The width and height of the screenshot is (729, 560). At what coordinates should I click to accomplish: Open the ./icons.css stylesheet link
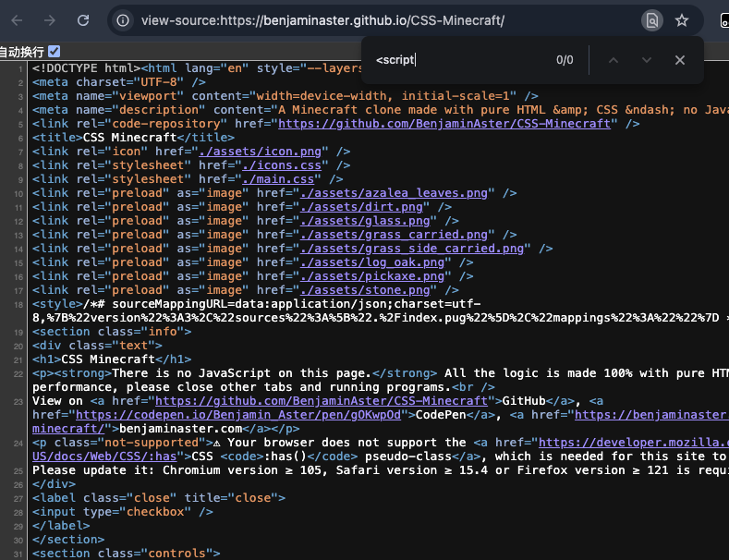[x=282, y=165]
